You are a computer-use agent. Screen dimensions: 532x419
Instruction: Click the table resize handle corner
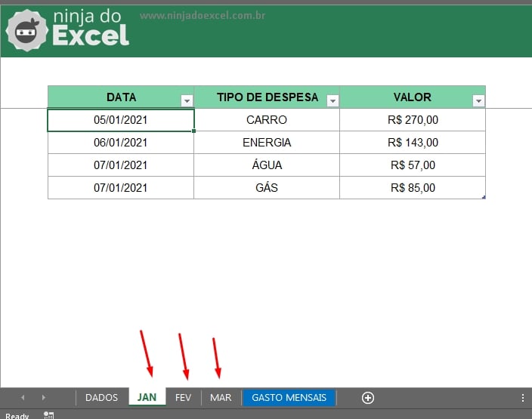[484, 197]
